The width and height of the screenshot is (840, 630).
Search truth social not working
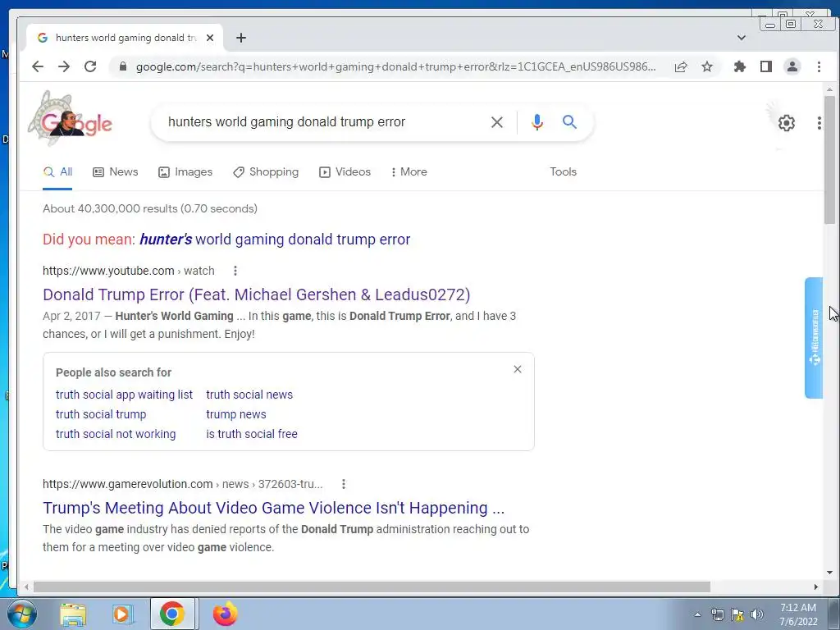click(x=116, y=435)
